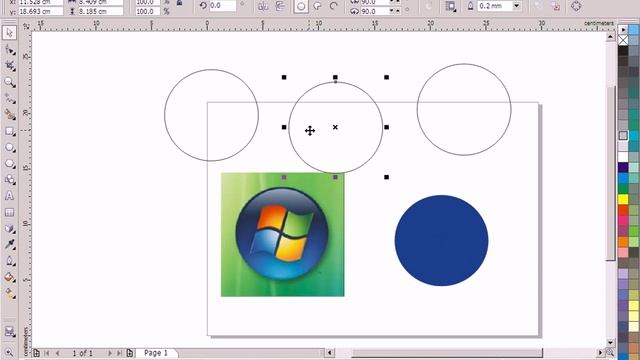Click the selected circle's center X marker

coord(335,127)
